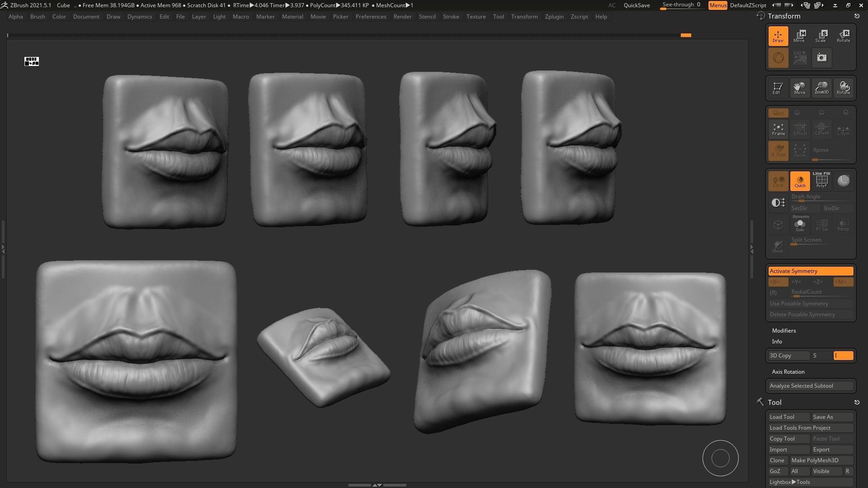Click the Zoom3D navigation icon
Viewport: 868px width, 488px height.
pyautogui.click(x=821, y=88)
